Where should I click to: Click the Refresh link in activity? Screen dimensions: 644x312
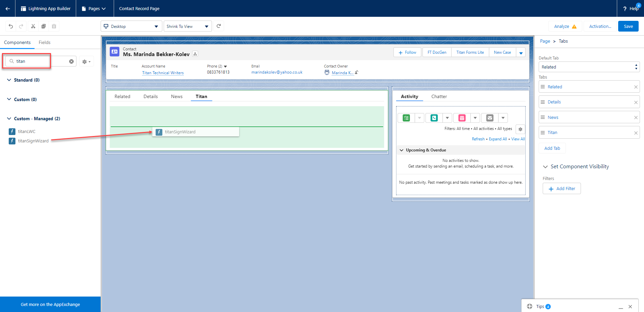(x=478, y=139)
